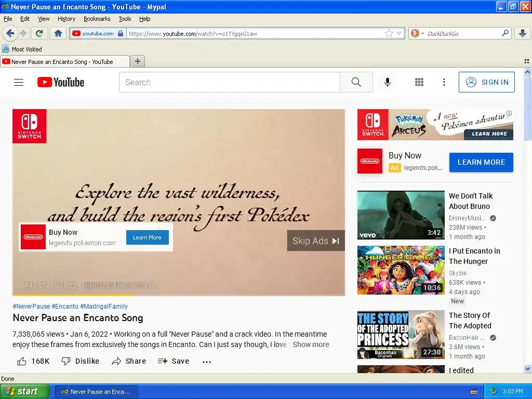Screen dimensions: 532x399
Task: Click the Nintendo logo beside Buy Now
Action: tap(370, 161)
